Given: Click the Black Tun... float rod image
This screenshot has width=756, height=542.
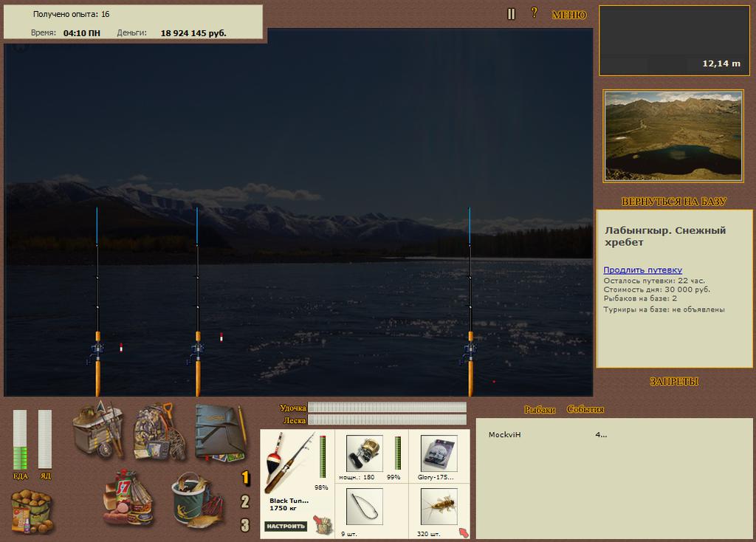Looking at the screenshot, I should [289, 462].
